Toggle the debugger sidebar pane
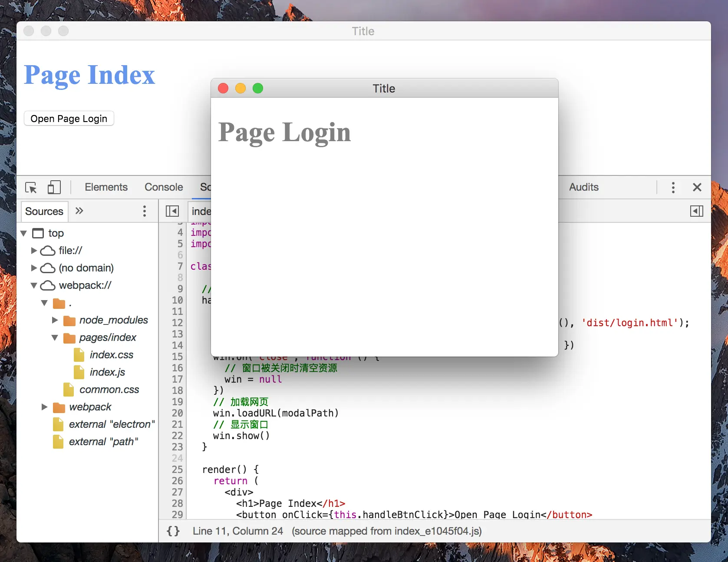 tap(697, 211)
